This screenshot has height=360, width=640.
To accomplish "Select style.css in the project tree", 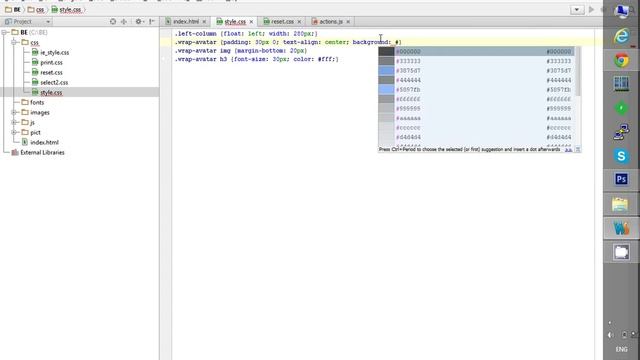I will pyautogui.click(x=47, y=93).
